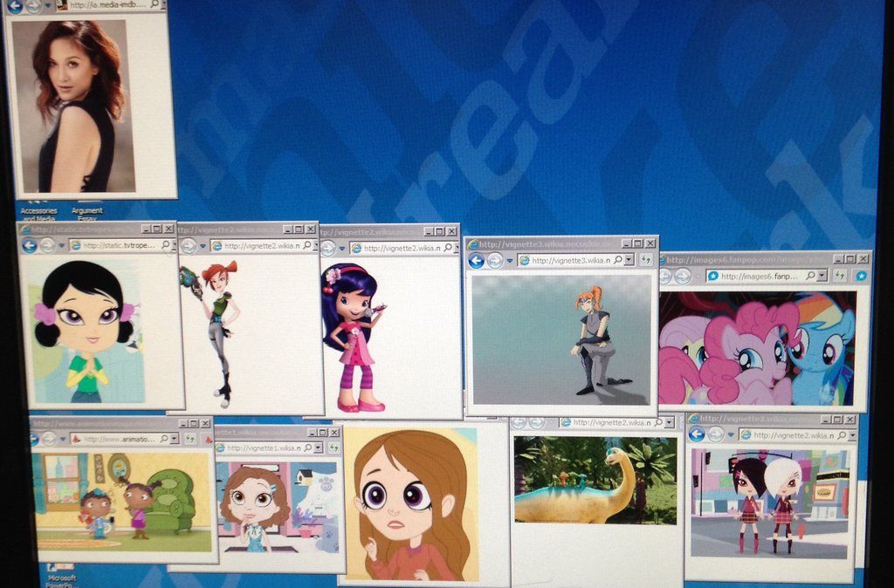Click the fanpop address bar URL

pos(760,277)
